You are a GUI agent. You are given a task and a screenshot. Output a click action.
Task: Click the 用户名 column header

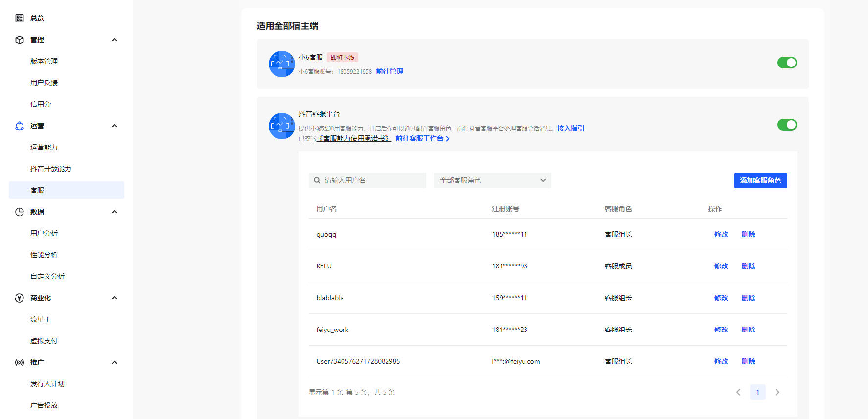326,209
